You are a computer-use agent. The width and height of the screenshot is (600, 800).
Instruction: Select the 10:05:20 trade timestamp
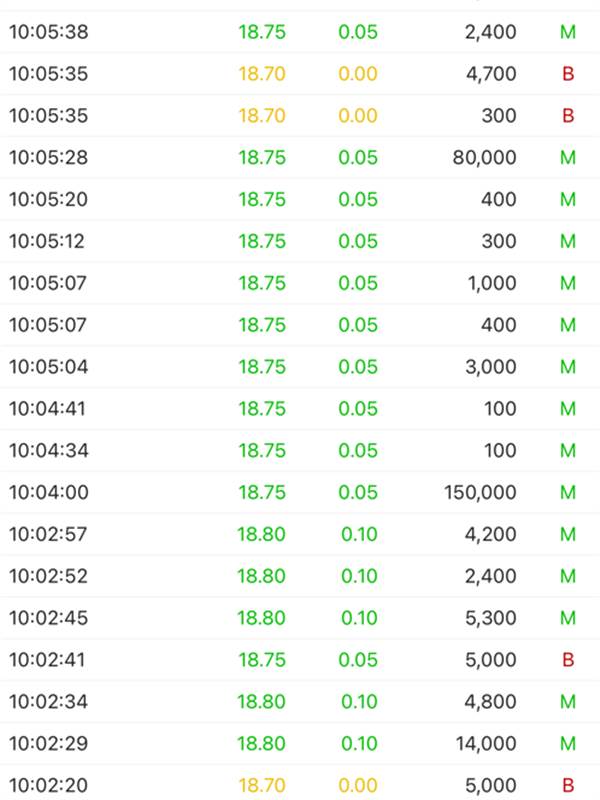pos(48,199)
